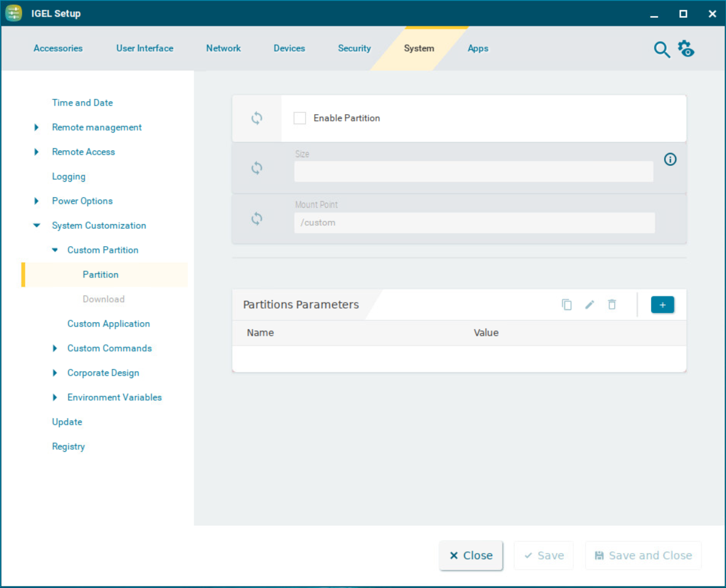Open the search magnifier icon

click(x=661, y=50)
